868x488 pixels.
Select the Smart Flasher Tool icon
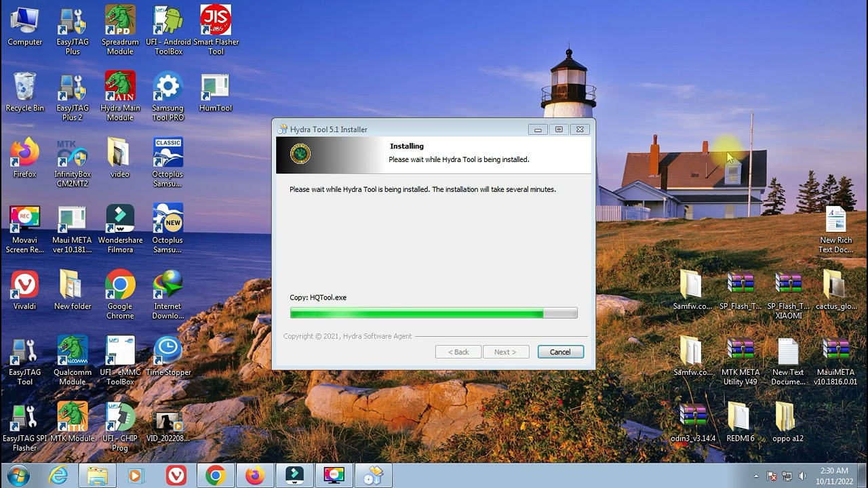coord(216,30)
